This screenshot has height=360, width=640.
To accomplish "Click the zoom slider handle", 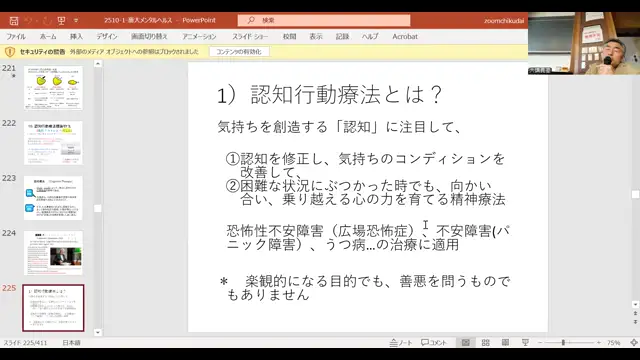I will pyautogui.click(x=563, y=342).
